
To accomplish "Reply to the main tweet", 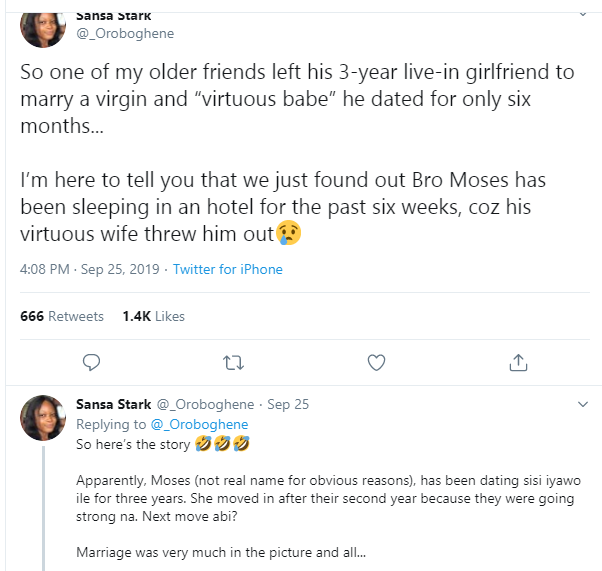I will pyautogui.click(x=90, y=361).
